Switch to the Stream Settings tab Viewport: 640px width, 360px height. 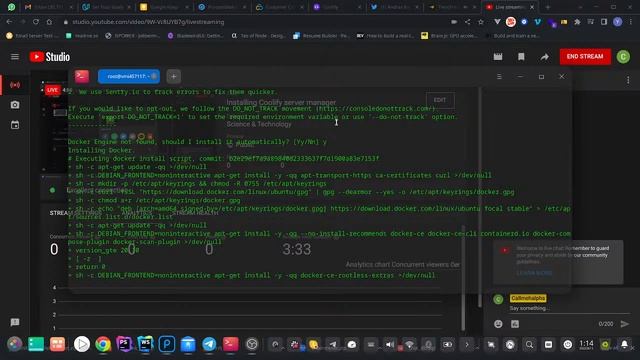[76, 213]
